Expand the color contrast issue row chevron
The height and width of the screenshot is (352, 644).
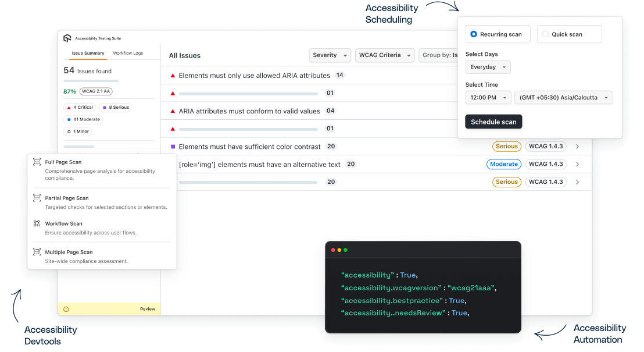577,146
